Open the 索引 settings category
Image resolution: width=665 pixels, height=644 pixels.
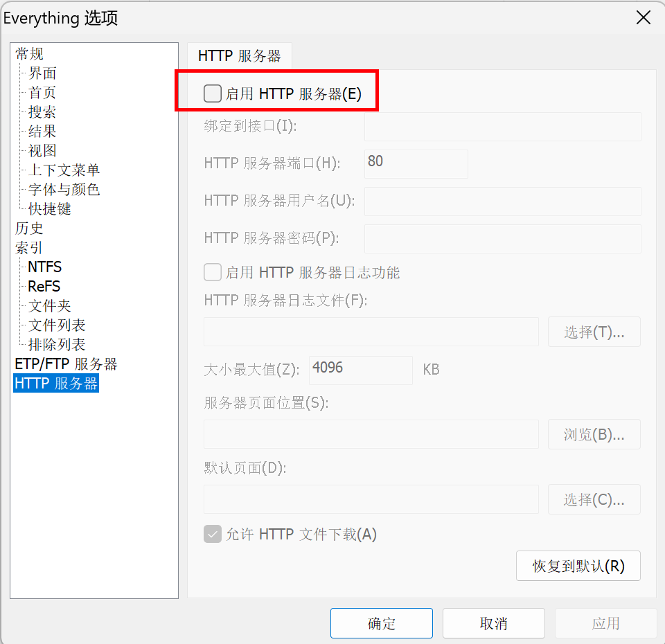point(29,248)
